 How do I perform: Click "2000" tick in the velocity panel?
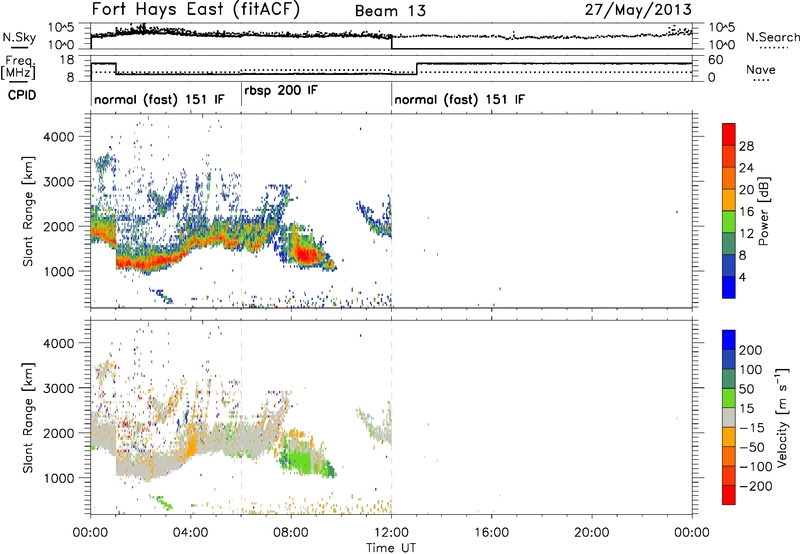coord(58,433)
